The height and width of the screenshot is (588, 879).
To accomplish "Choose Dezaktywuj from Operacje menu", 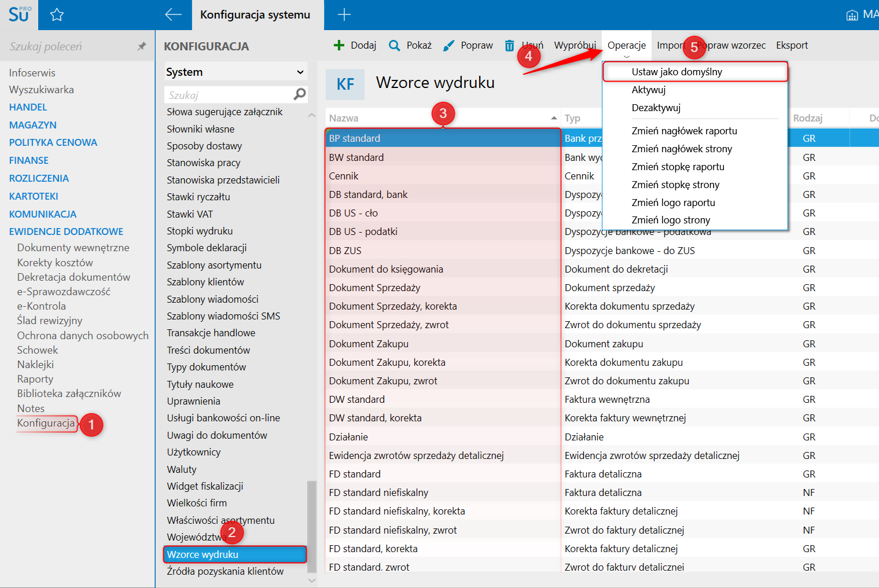I will tap(696, 108).
